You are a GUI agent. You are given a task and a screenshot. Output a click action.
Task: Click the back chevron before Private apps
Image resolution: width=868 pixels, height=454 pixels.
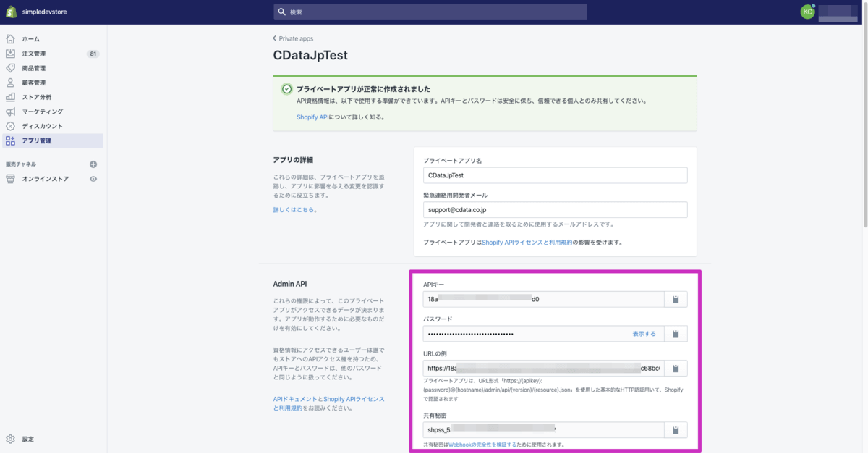[275, 38]
